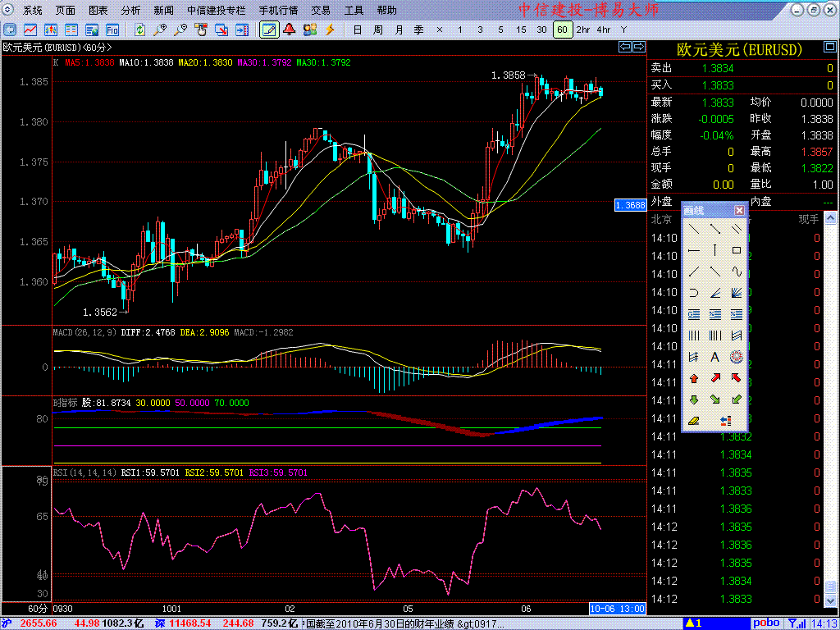Place a red up-right arrow marker
The width and height of the screenshot is (840, 630).
[714, 378]
